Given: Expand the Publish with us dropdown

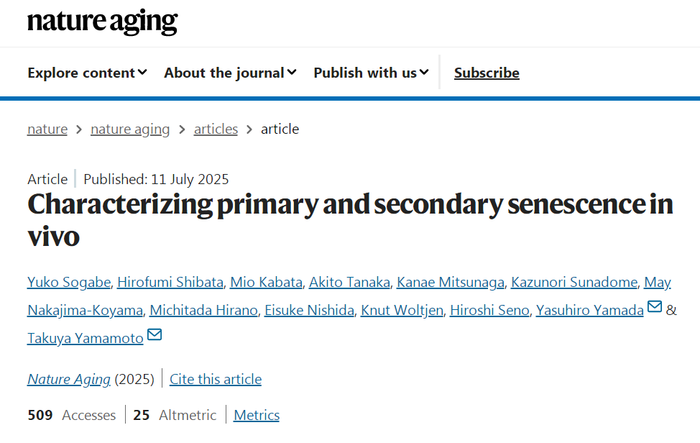Looking at the screenshot, I should (371, 72).
